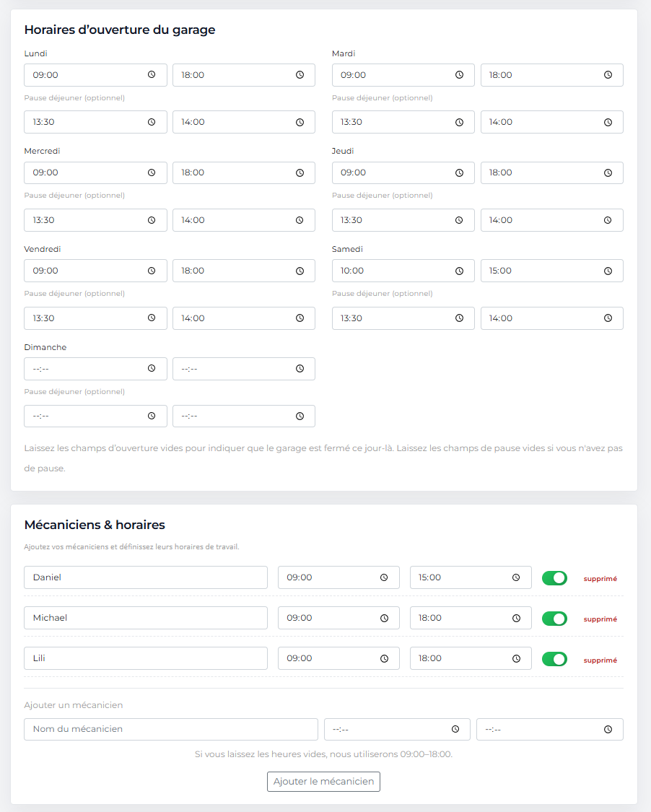Open clock picker in new mechanic start field
The image size is (651, 812).
[x=456, y=729]
